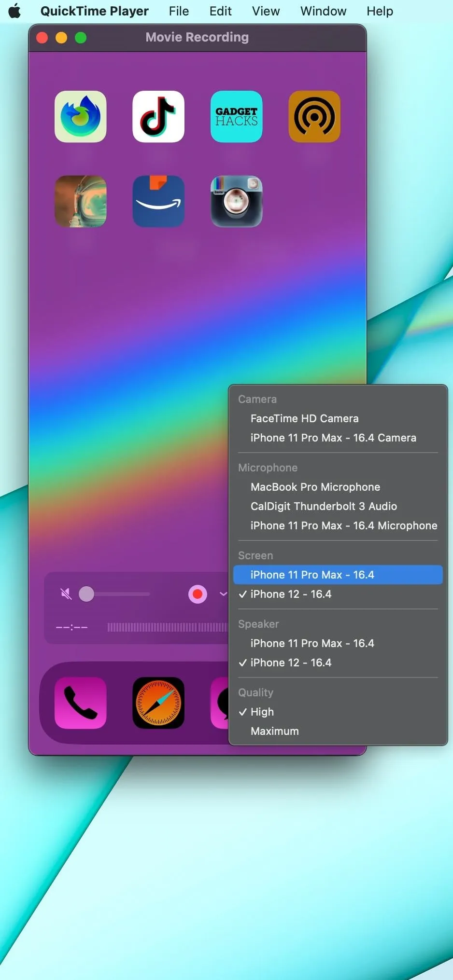Viewport: 453px width, 980px height.
Task: Select highlighted iPhone 11 Pro Max under Screen
Action: coord(338,575)
